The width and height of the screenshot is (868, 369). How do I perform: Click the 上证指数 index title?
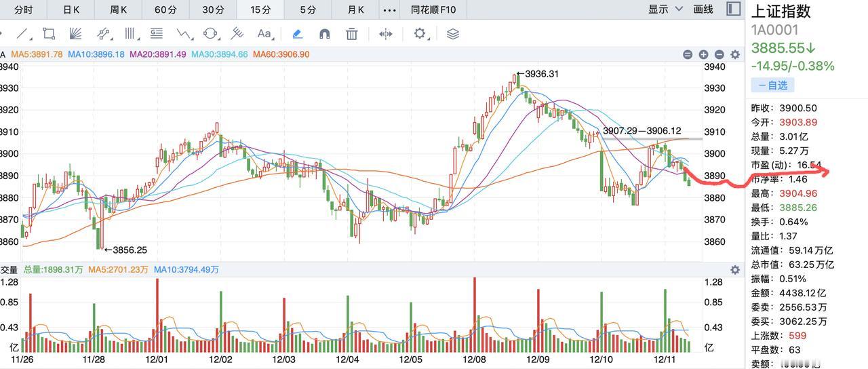(781, 12)
